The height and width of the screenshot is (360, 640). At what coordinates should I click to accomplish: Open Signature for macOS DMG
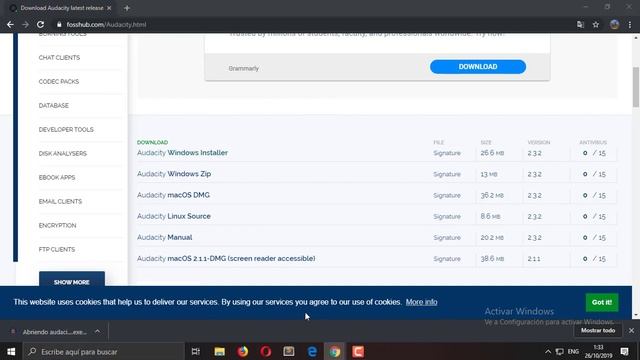tap(447, 196)
